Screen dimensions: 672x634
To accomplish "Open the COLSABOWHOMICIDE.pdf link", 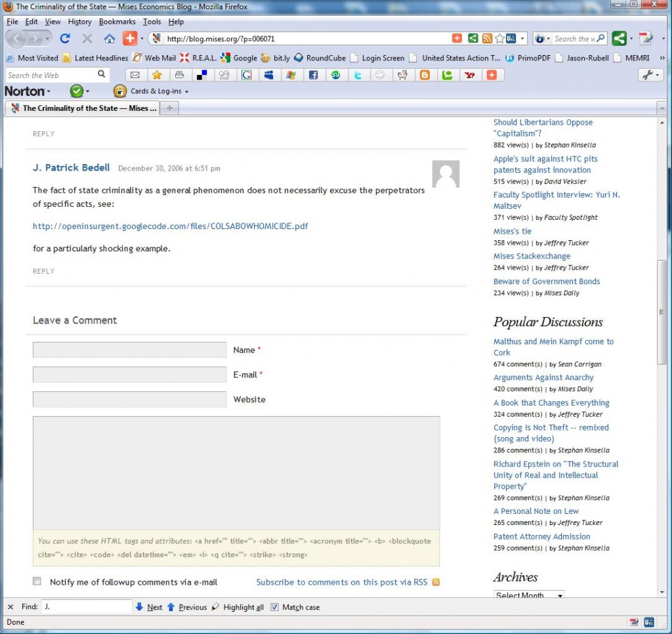I will (170, 226).
